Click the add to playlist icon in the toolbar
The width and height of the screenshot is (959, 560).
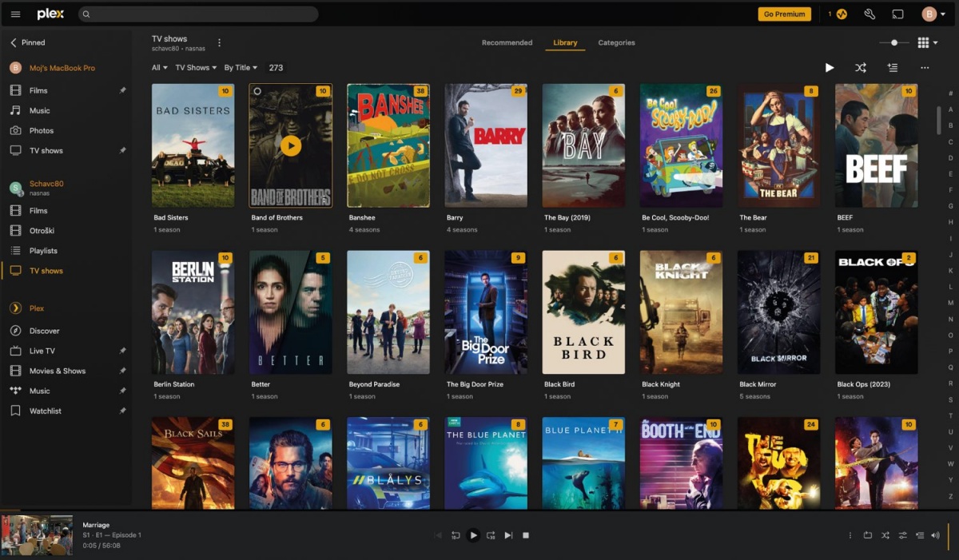click(x=892, y=68)
